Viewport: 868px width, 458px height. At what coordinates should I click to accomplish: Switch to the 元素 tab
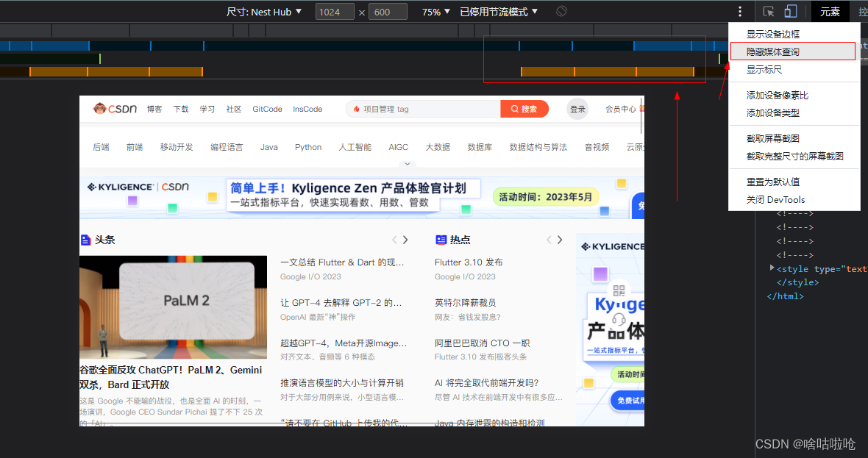click(x=830, y=12)
